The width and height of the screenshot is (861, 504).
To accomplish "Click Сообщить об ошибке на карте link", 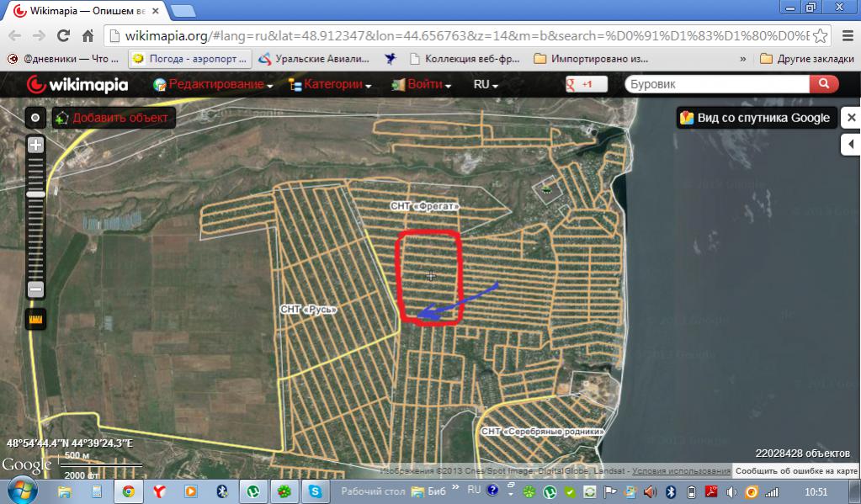I will pyautogui.click(x=796, y=471).
